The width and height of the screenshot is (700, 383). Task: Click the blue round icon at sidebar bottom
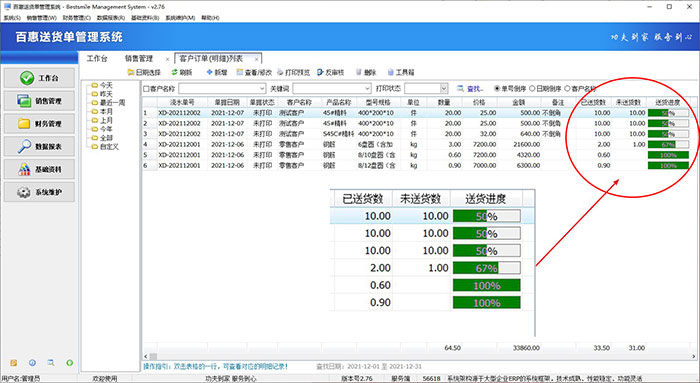tap(33, 363)
